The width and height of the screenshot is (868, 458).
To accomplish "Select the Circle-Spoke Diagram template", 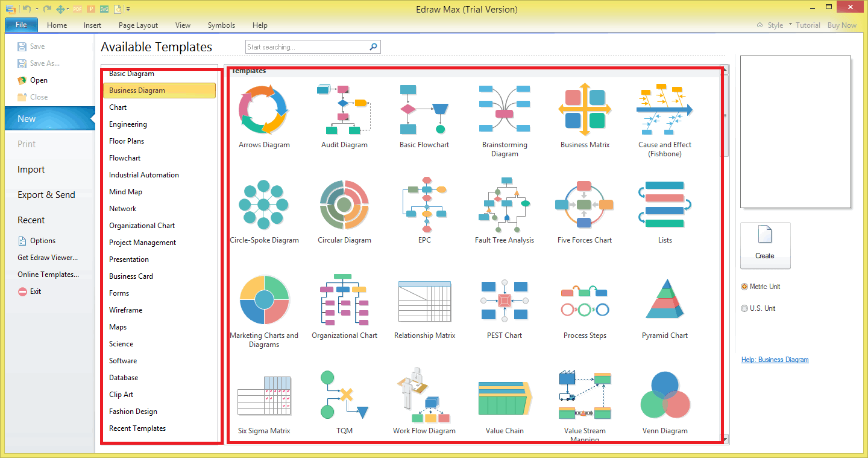I will [264, 211].
